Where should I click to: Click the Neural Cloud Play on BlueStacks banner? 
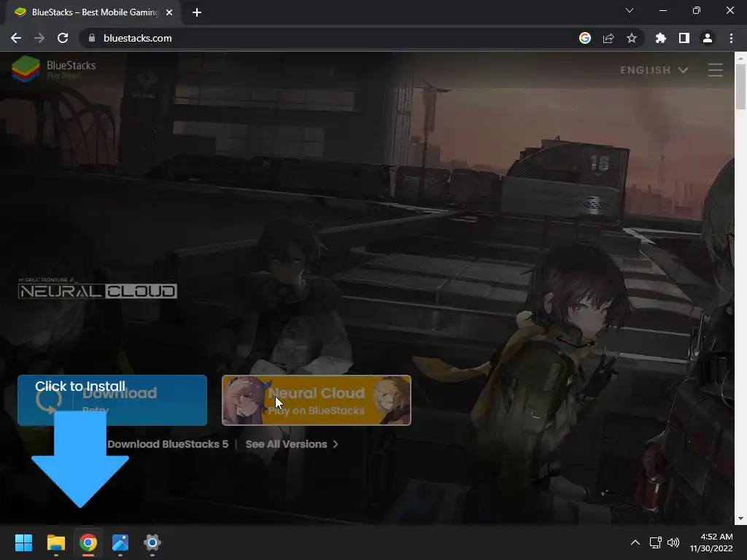pos(317,400)
